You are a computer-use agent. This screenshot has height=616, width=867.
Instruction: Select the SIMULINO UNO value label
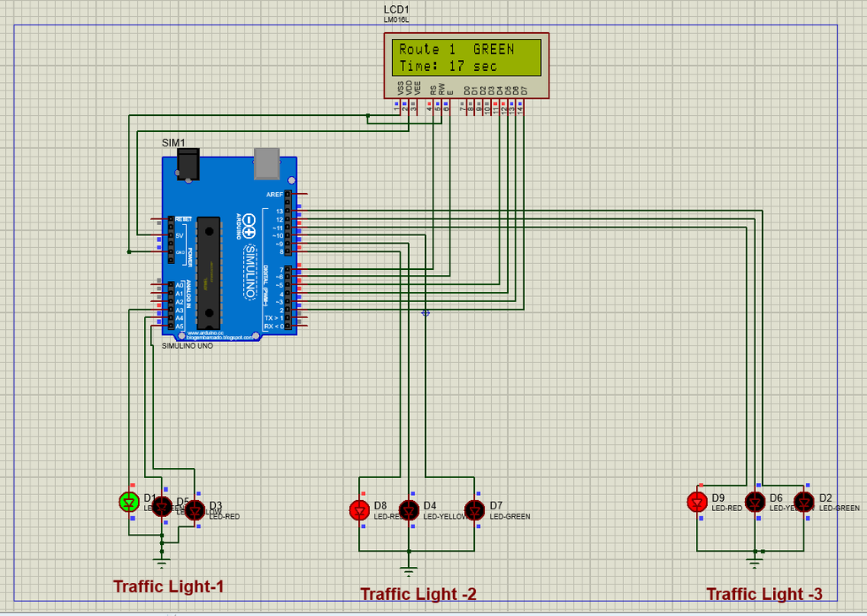187,346
